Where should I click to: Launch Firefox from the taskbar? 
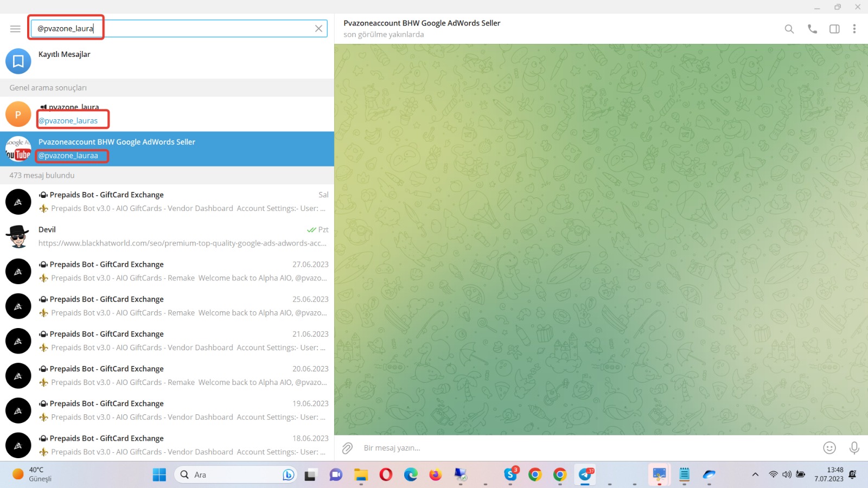[435, 475]
